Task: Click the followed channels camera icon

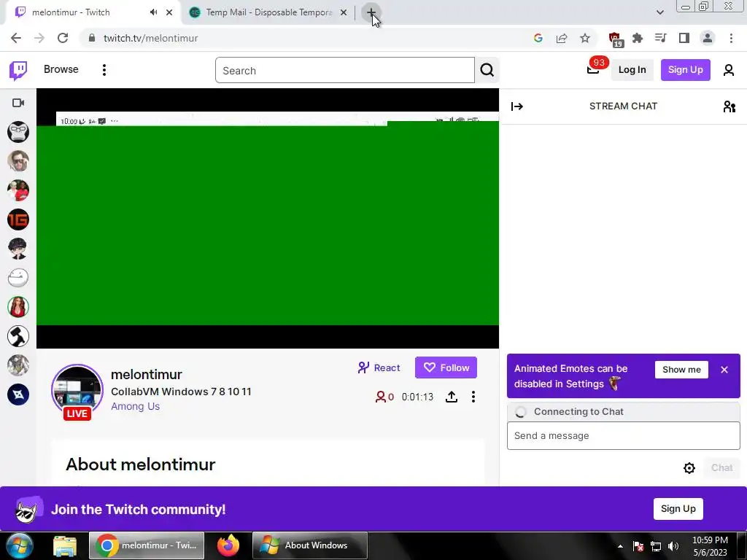Action: coord(18,103)
